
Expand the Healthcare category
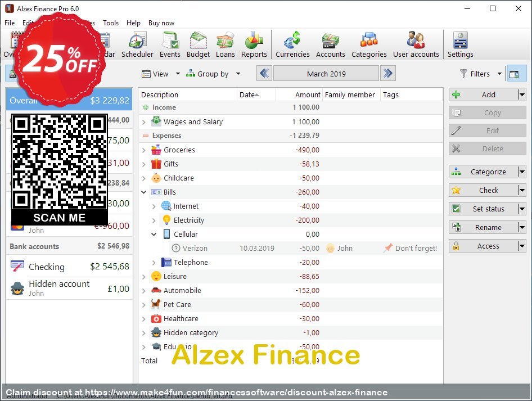144,319
